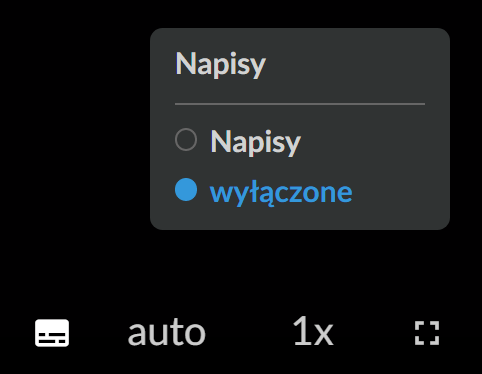Expand the quality options labeled auto

pos(166,333)
